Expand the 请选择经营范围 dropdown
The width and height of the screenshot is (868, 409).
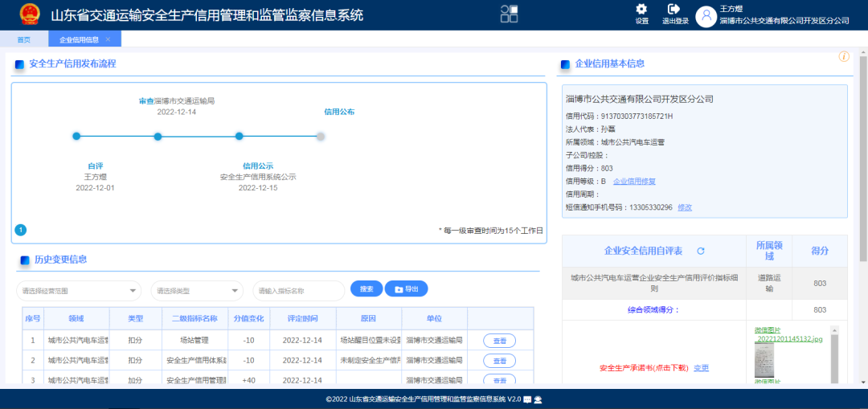pyautogui.click(x=133, y=291)
